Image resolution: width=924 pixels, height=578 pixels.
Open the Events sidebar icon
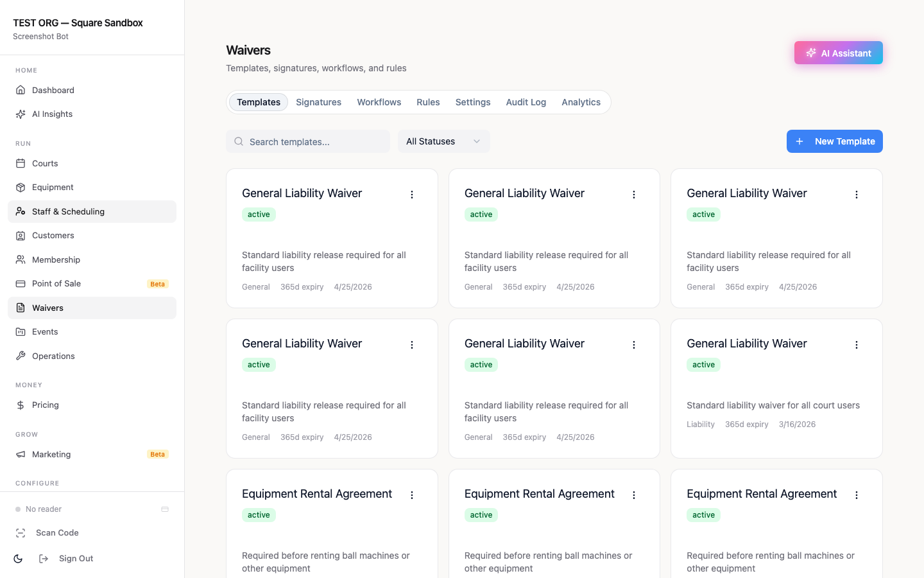[x=21, y=332]
